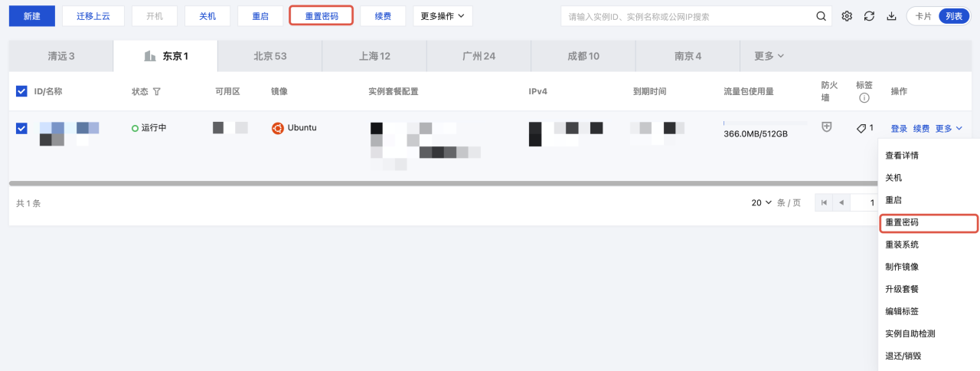
Task: Open the 20 条/页 page size dropdown
Action: 762,203
